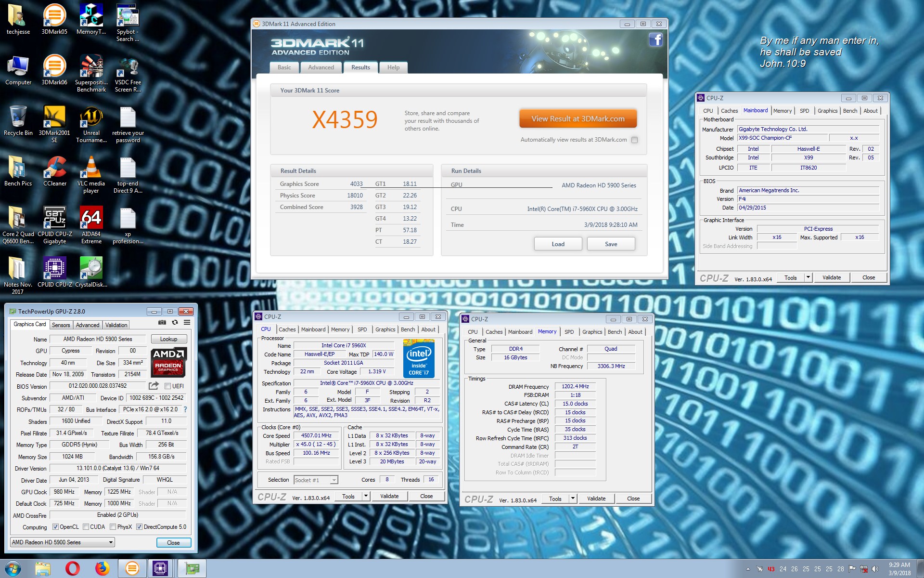This screenshot has width=924, height=578.
Task: Open AIDA64 Extreme desktop shortcut
Action: 91,225
